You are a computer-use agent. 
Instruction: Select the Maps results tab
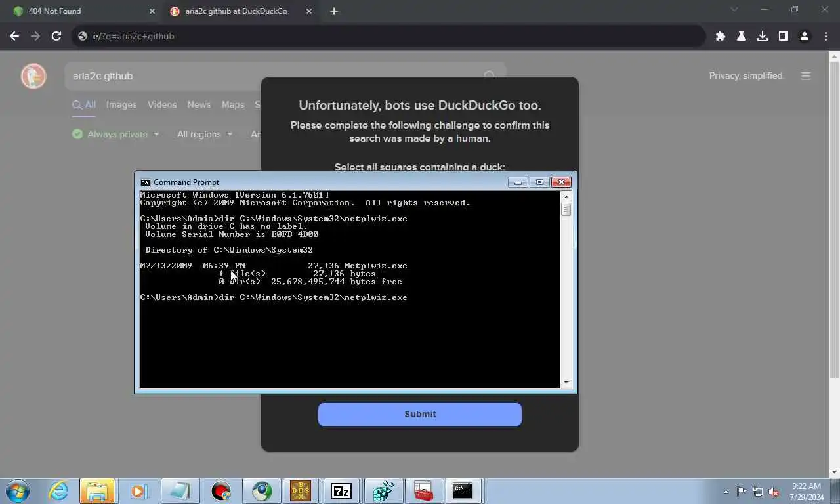(233, 104)
